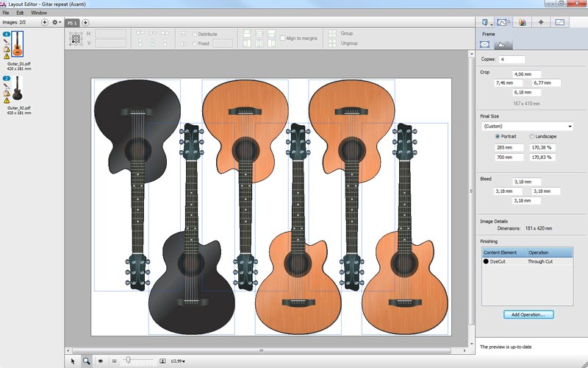Click the small zoom-out icon left of slider
Image resolution: width=588 pixels, height=368 pixels.
click(115, 361)
